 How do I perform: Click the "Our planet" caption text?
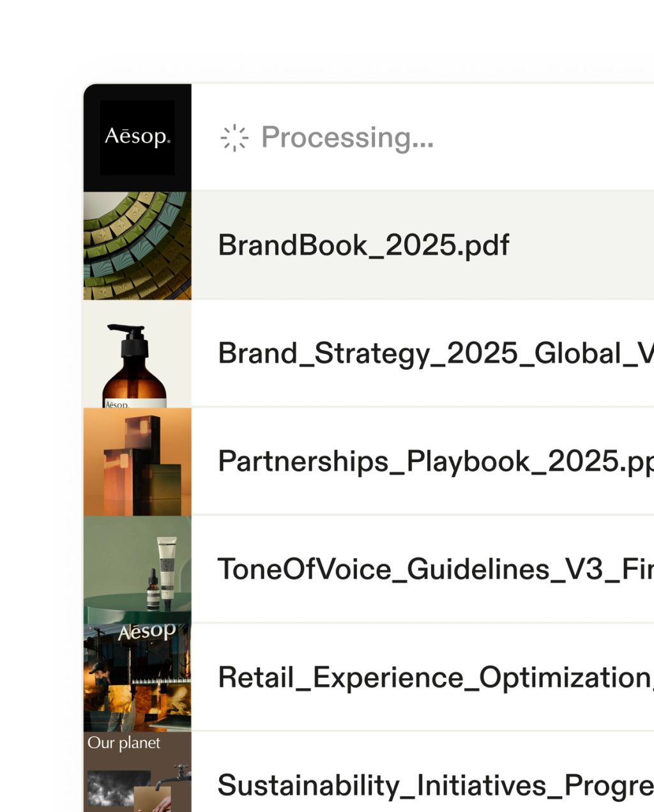point(124,743)
